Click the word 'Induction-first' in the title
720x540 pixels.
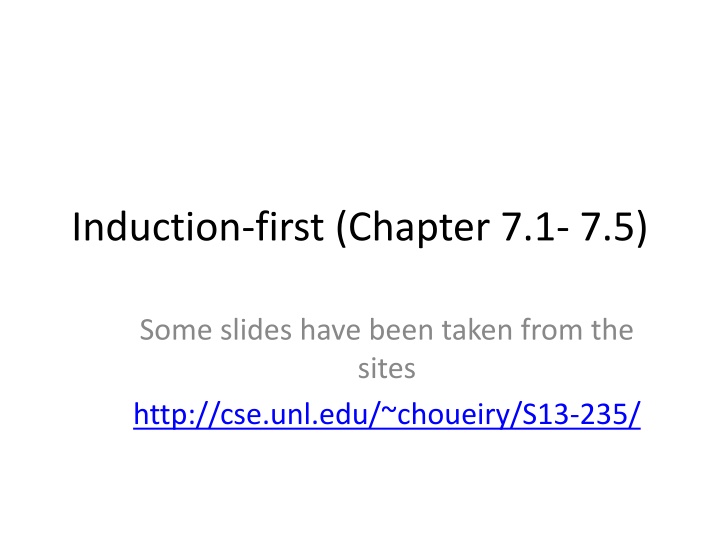pos(198,226)
